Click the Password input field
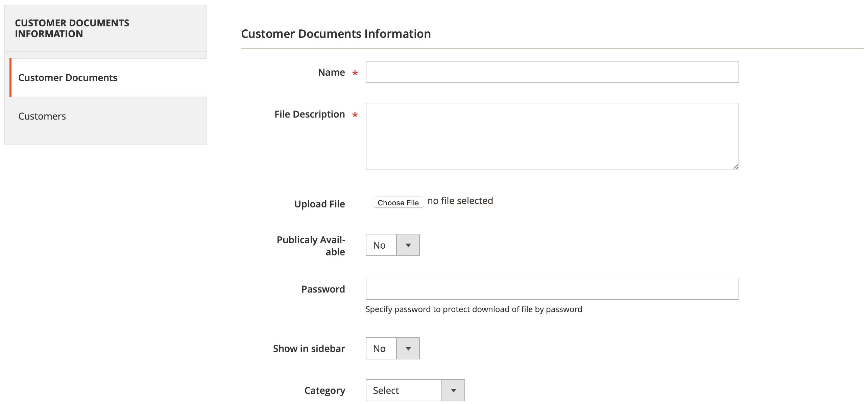Screen dimensions: 868x404 [x=552, y=289]
